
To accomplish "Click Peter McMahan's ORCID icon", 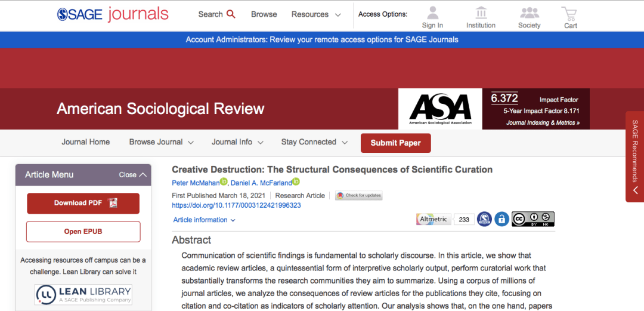I will [x=224, y=182].
